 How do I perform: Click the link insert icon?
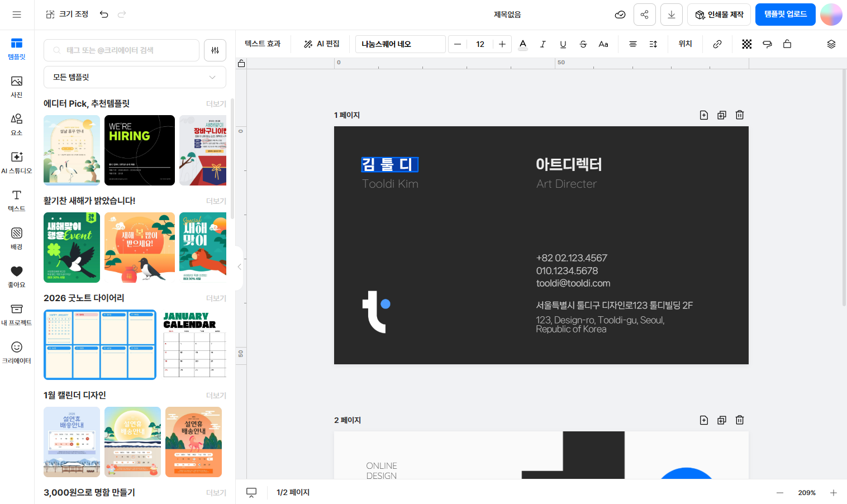(717, 44)
